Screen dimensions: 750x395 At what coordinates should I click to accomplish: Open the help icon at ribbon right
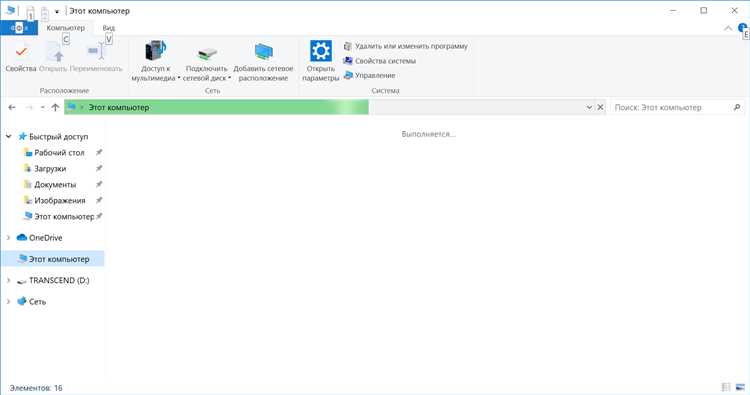coord(742,28)
